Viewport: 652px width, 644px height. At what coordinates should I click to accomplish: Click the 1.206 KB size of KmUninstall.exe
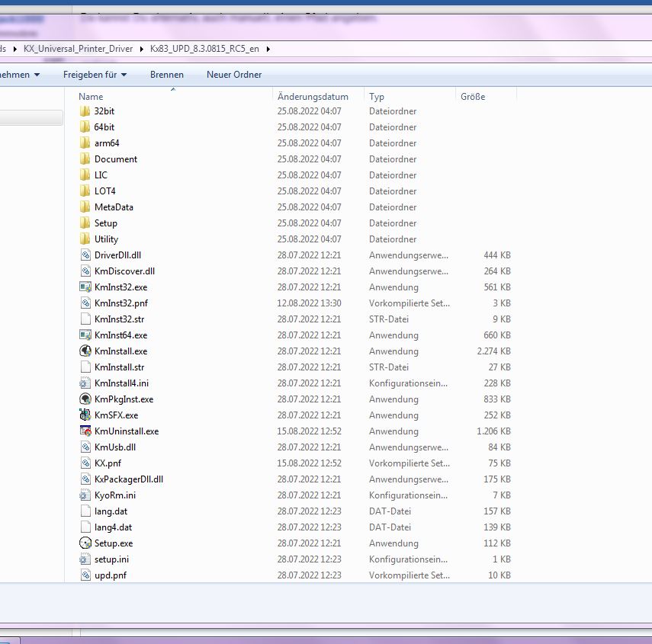(493, 431)
